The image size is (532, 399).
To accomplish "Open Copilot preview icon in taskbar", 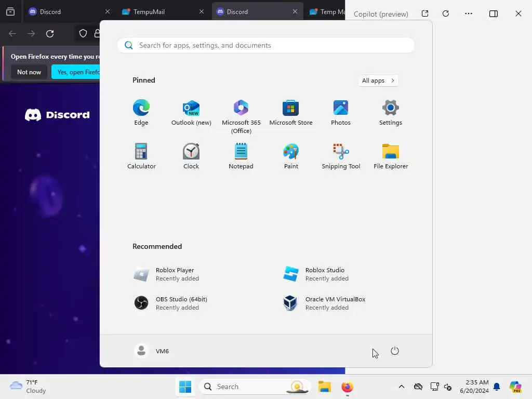I will [515, 387].
